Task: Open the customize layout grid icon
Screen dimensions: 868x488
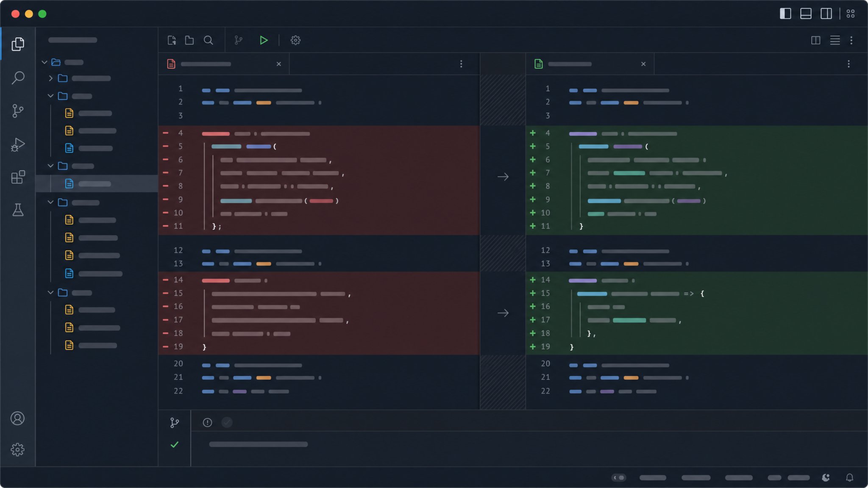Action: (x=851, y=14)
